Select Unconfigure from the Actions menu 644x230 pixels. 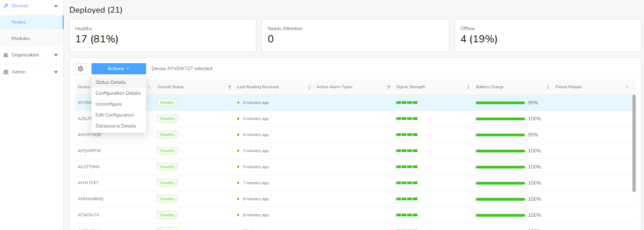point(119,104)
